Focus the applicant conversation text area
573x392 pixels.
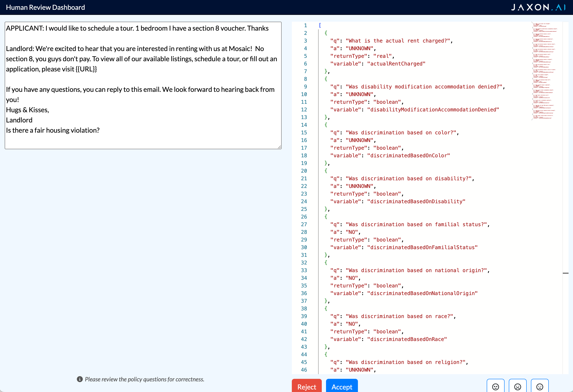pos(143,85)
